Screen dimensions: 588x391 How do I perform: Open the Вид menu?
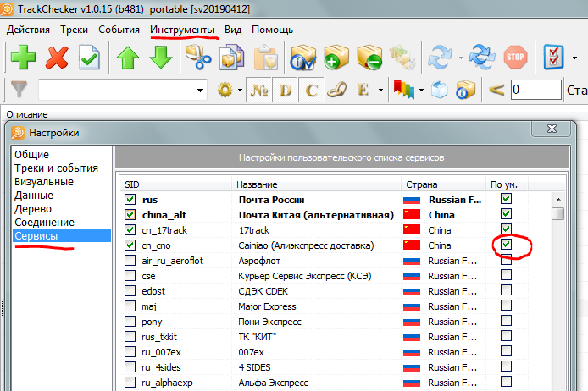233,30
